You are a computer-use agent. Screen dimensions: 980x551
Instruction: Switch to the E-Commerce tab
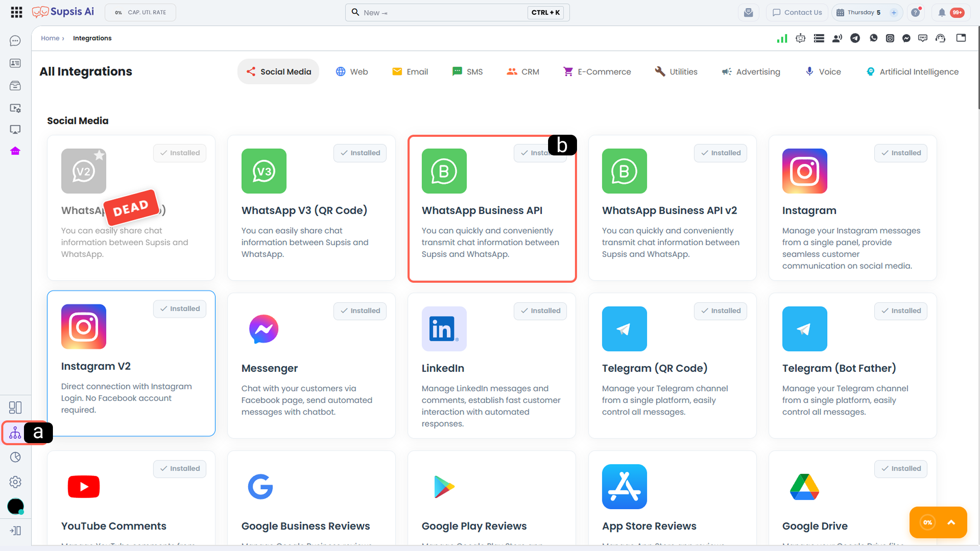click(x=597, y=72)
